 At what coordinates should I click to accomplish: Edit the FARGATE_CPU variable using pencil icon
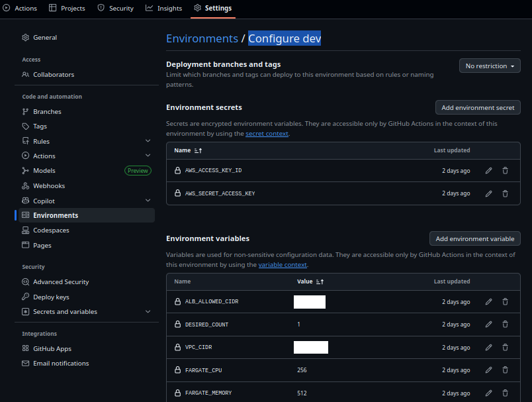click(488, 370)
